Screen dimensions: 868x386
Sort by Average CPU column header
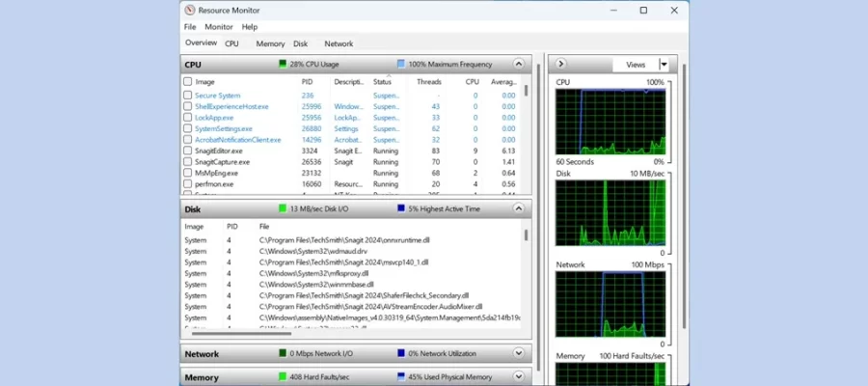pyautogui.click(x=503, y=81)
